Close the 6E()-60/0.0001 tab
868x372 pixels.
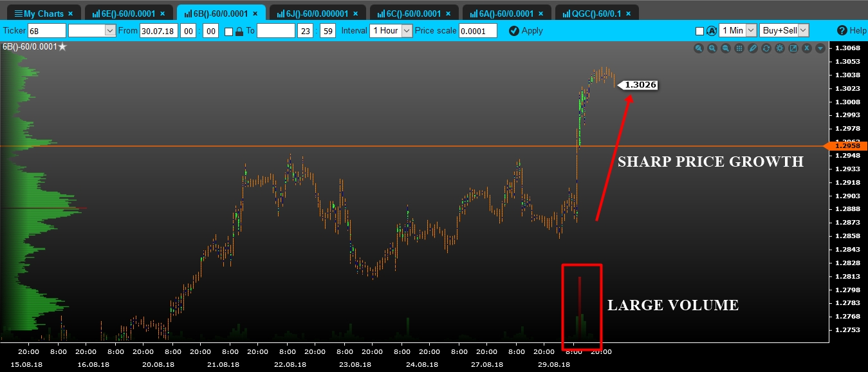coord(163,14)
